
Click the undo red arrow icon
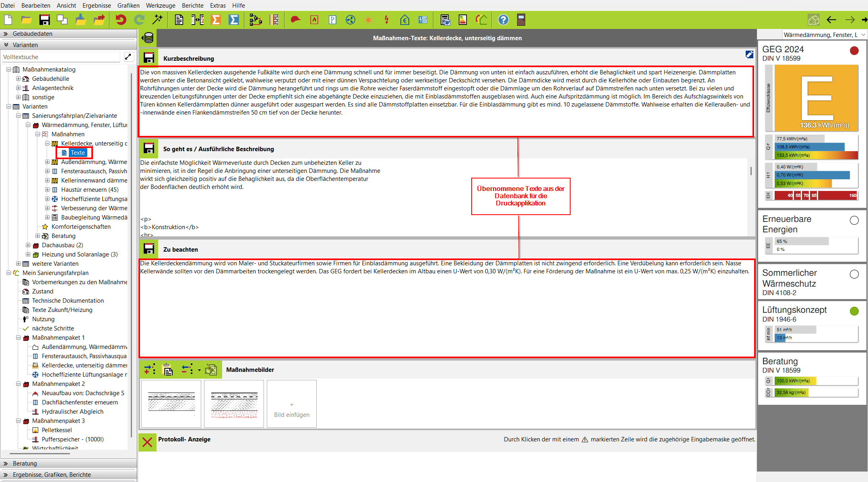pyautogui.click(x=121, y=20)
